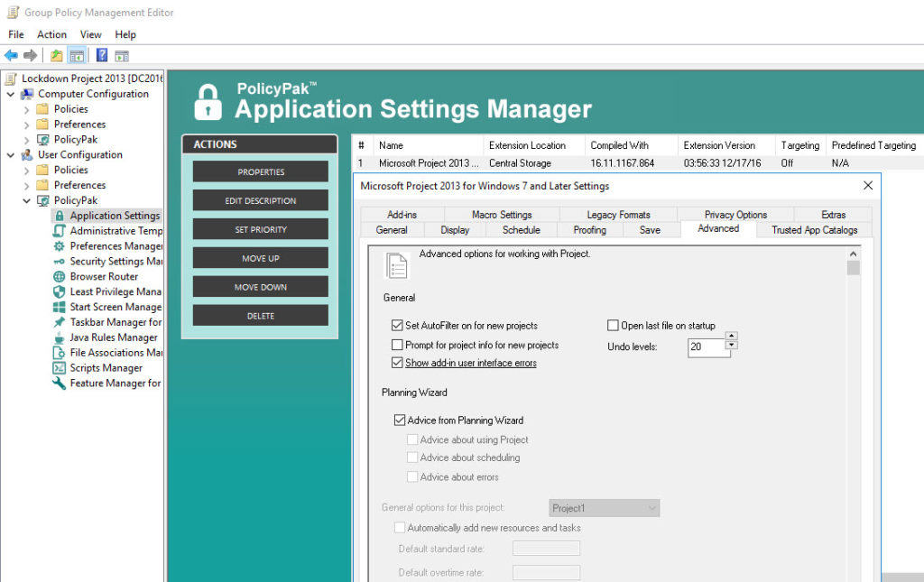Uncheck Set AutoFilter on for new projects
The width and height of the screenshot is (924, 582).
397,326
